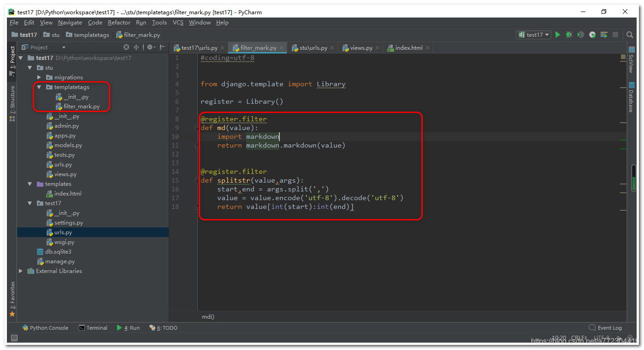Change CRLF line separator setting
Screen dimensions: 644x350
[x=579, y=338]
